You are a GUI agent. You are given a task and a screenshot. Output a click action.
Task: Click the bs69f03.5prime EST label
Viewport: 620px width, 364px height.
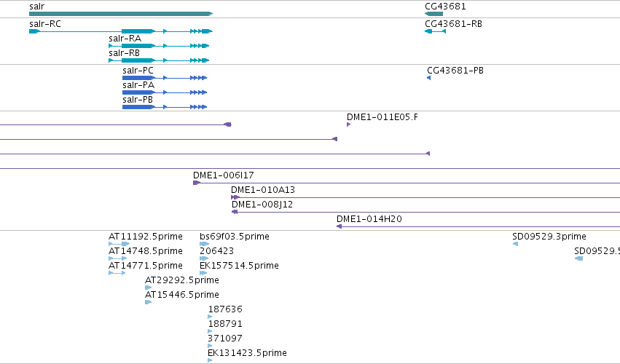click(235, 237)
